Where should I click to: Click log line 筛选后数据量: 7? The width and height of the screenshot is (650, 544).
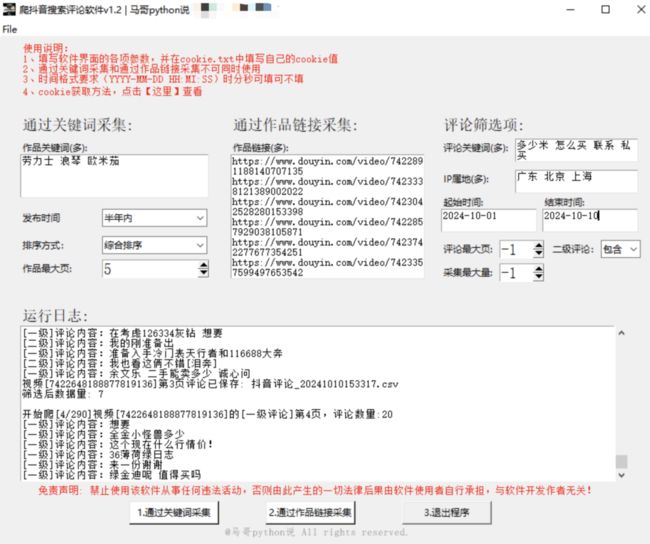click(63, 394)
